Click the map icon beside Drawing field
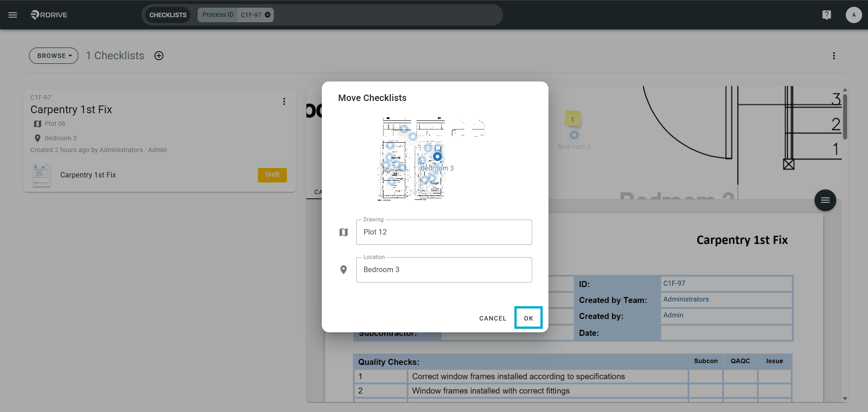The image size is (868, 412). point(344,232)
